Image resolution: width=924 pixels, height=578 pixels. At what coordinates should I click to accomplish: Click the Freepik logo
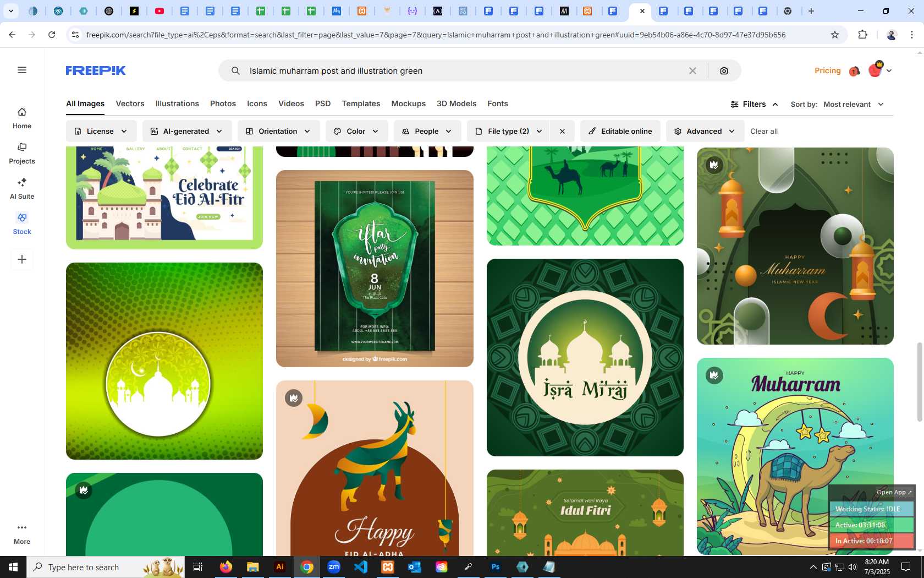[96, 70]
